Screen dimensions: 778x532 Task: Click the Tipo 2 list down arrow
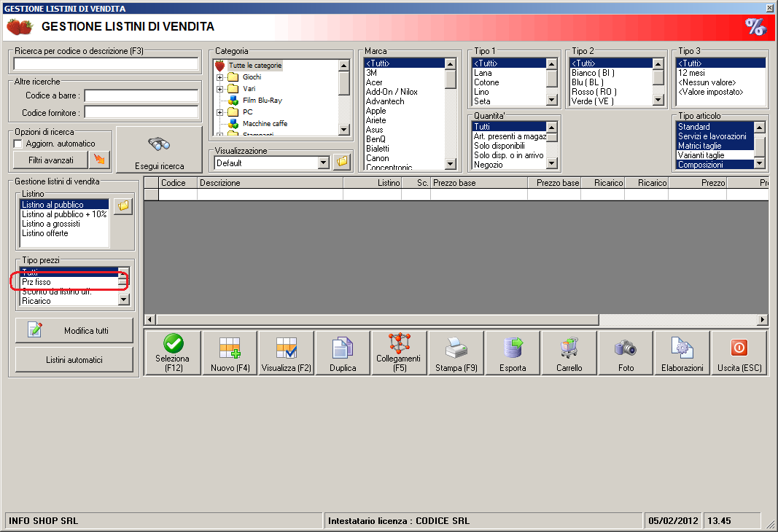coord(658,100)
